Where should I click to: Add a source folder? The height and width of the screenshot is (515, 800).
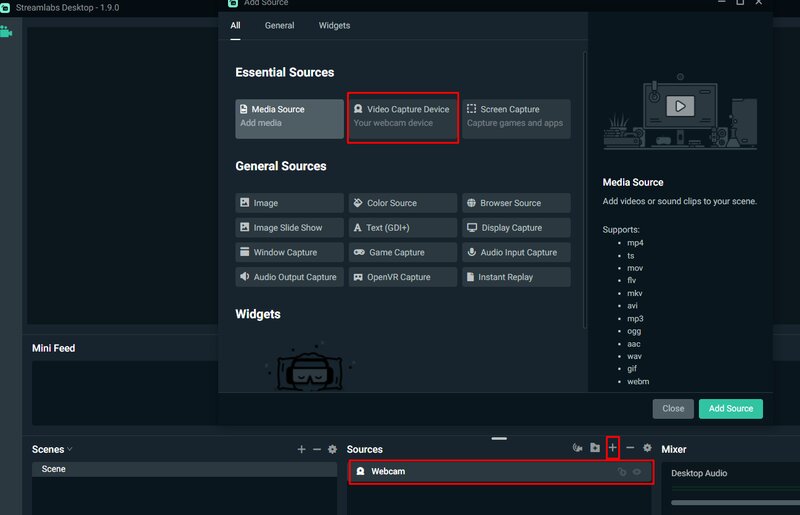click(x=595, y=448)
